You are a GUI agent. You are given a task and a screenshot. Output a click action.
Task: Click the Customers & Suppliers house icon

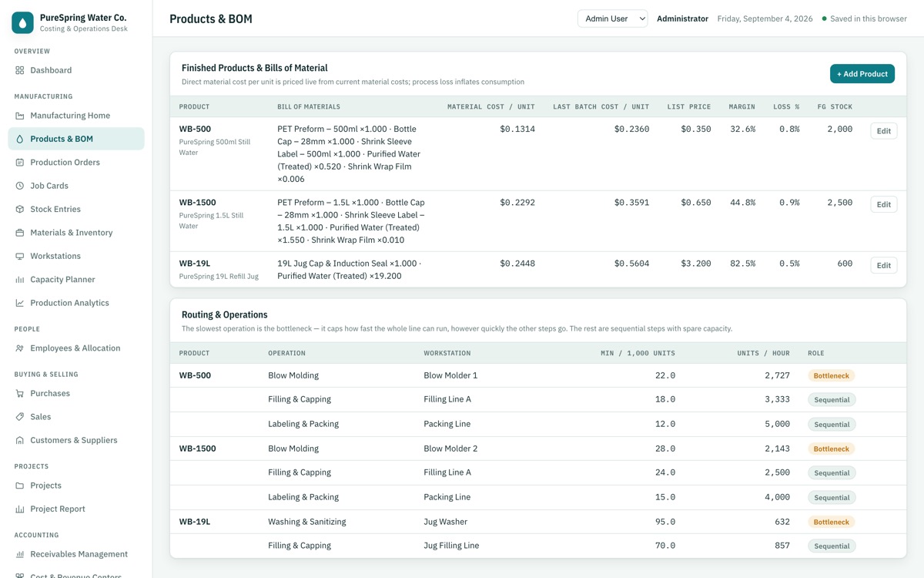[x=20, y=440]
